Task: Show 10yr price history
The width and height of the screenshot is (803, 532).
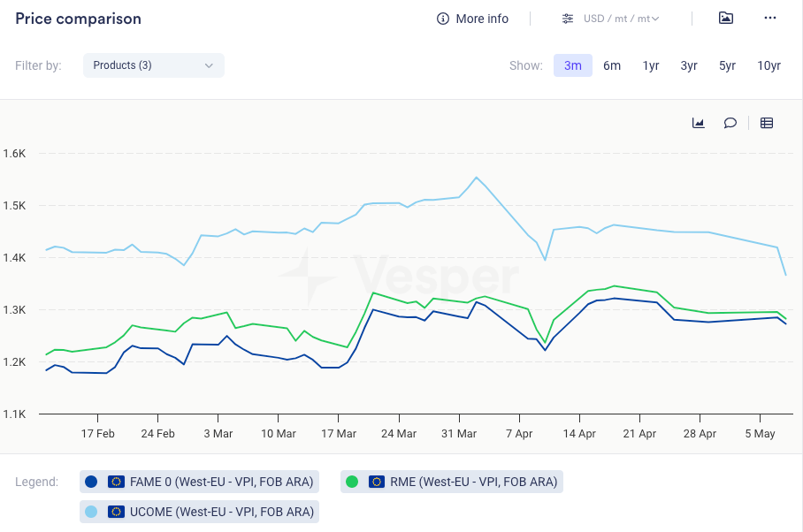Action: 769,65
